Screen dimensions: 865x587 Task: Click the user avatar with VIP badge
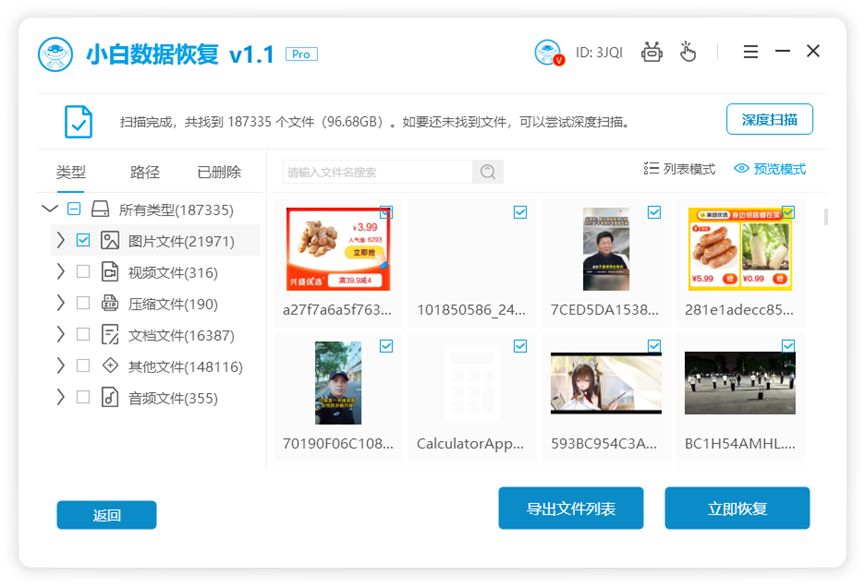pyautogui.click(x=549, y=53)
